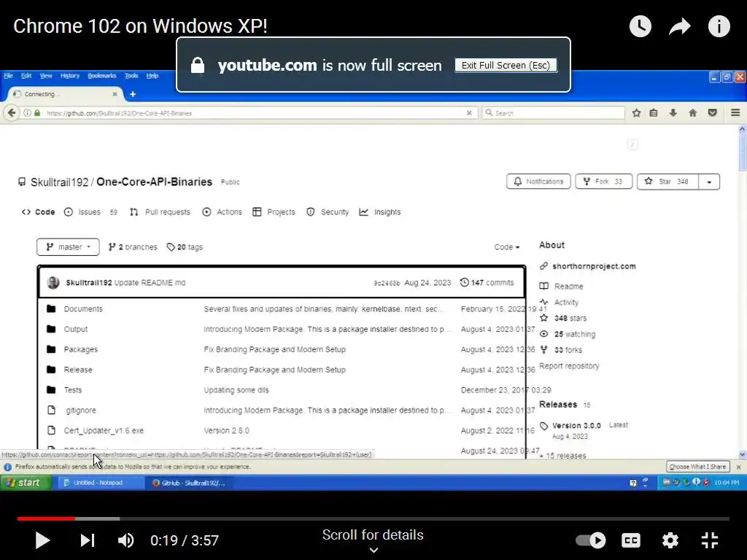Viewport: 747px width, 560px height.
Task: View the 2 branches link
Action: (133, 247)
